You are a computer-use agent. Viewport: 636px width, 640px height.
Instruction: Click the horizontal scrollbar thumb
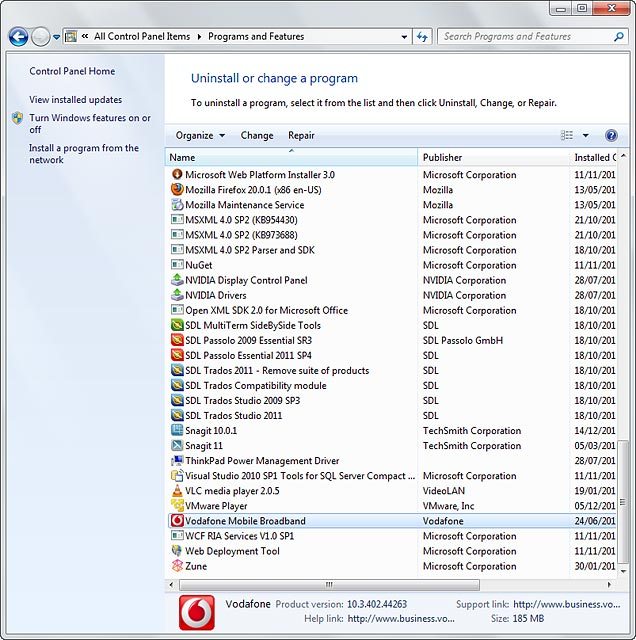(329, 585)
